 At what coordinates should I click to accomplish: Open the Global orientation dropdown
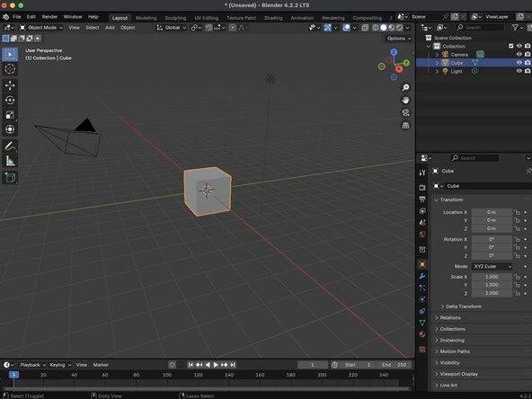point(172,28)
